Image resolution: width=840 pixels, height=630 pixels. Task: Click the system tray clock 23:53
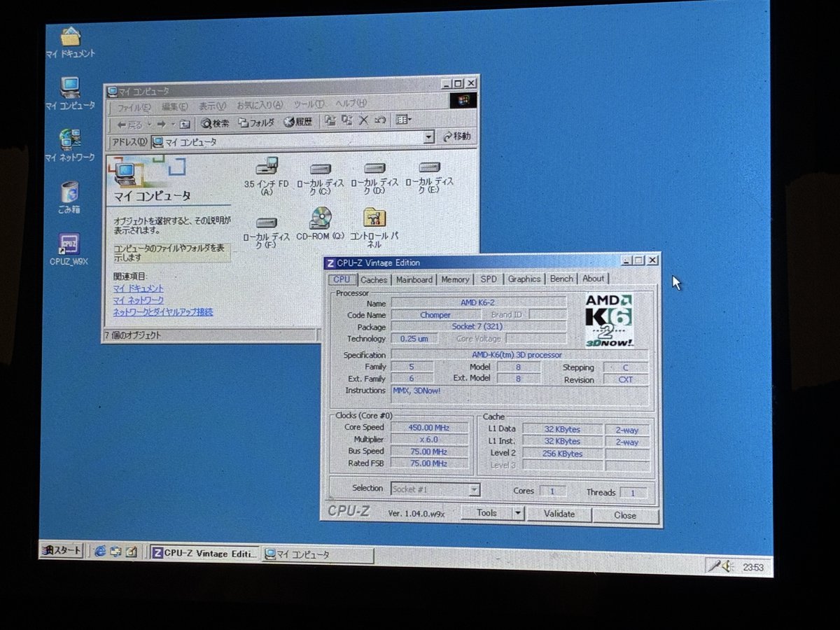753,567
